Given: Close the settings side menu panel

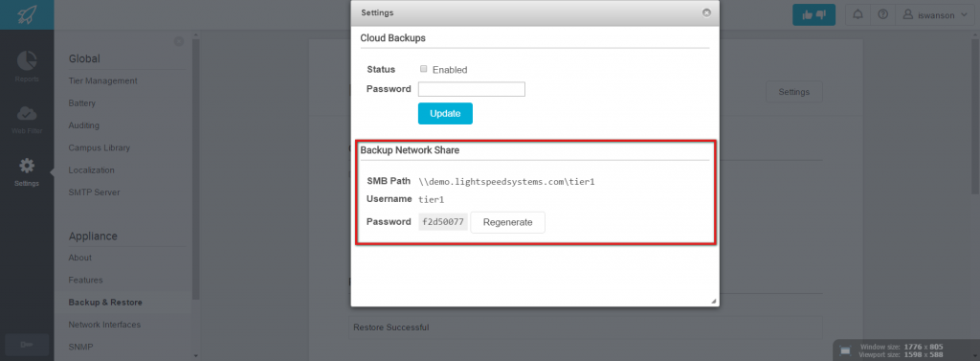Looking at the screenshot, I should click(179, 41).
